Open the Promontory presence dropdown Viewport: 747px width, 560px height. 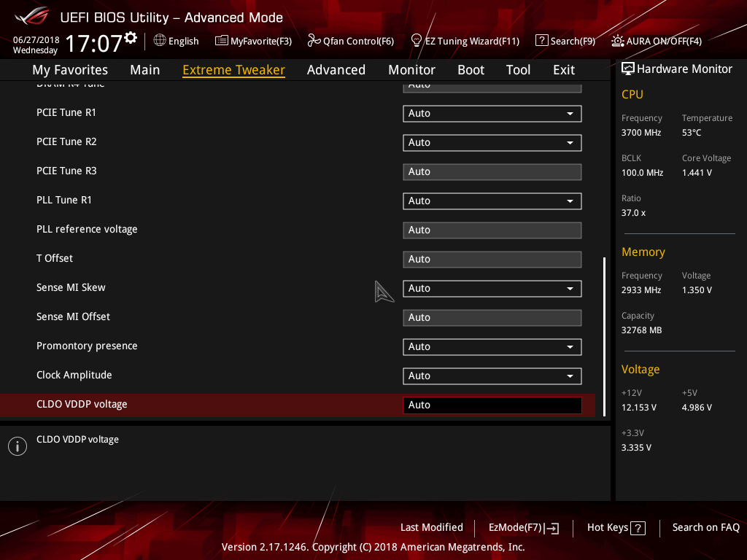[492, 346]
